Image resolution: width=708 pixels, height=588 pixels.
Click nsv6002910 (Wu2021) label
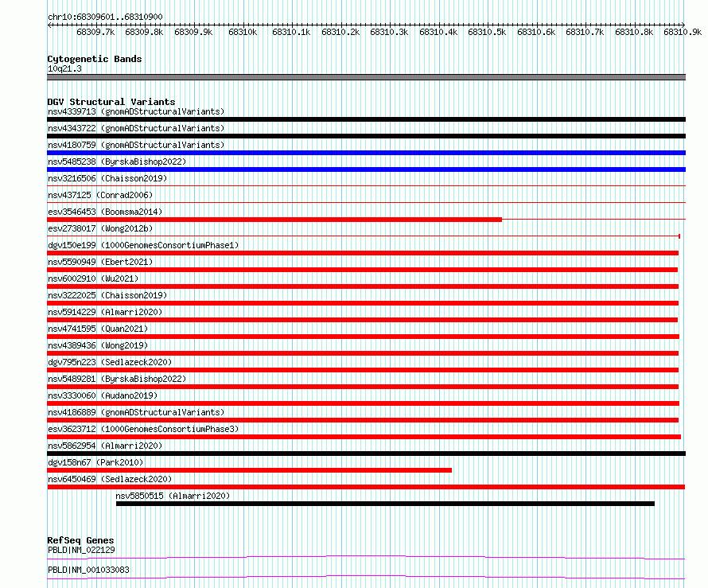coord(93,278)
